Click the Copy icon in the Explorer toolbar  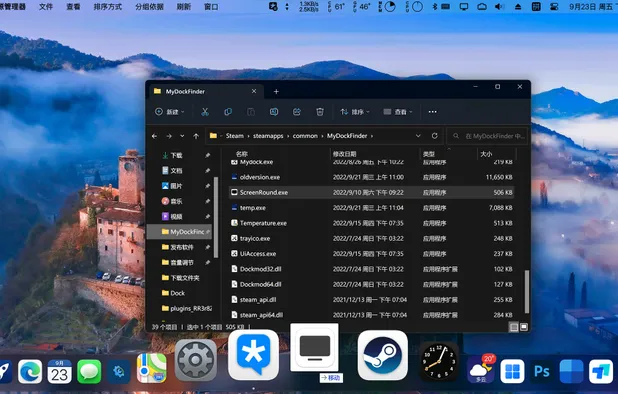click(x=228, y=112)
